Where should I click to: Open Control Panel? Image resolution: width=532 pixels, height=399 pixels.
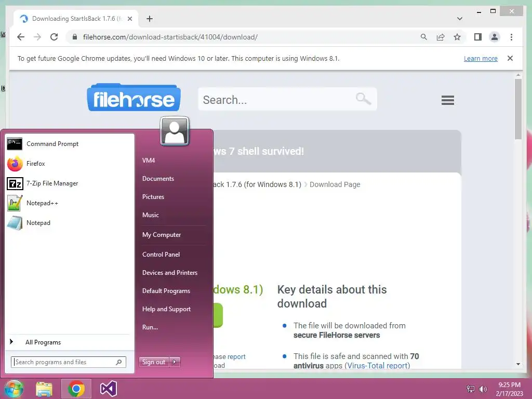click(161, 255)
